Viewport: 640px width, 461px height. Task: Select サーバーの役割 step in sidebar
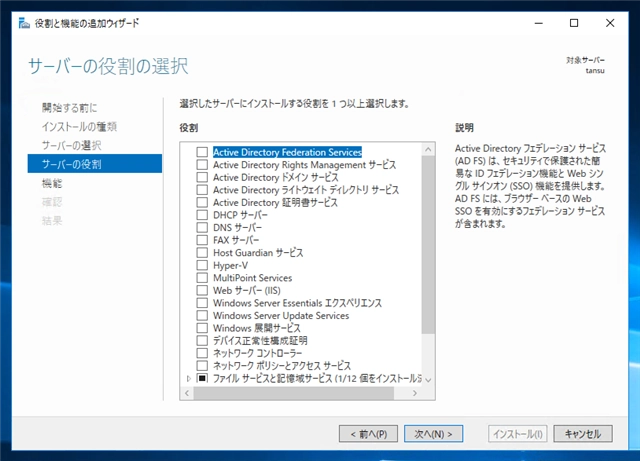(95, 164)
